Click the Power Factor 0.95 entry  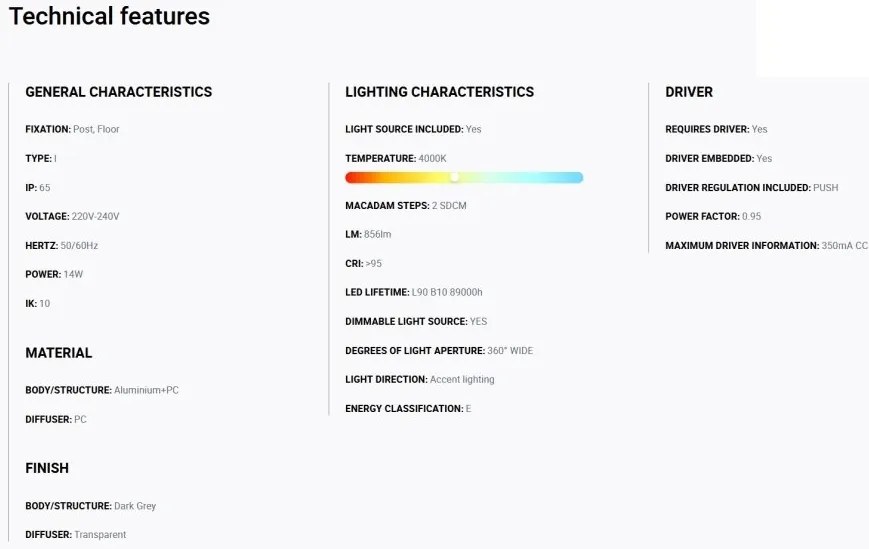tap(712, 216)
